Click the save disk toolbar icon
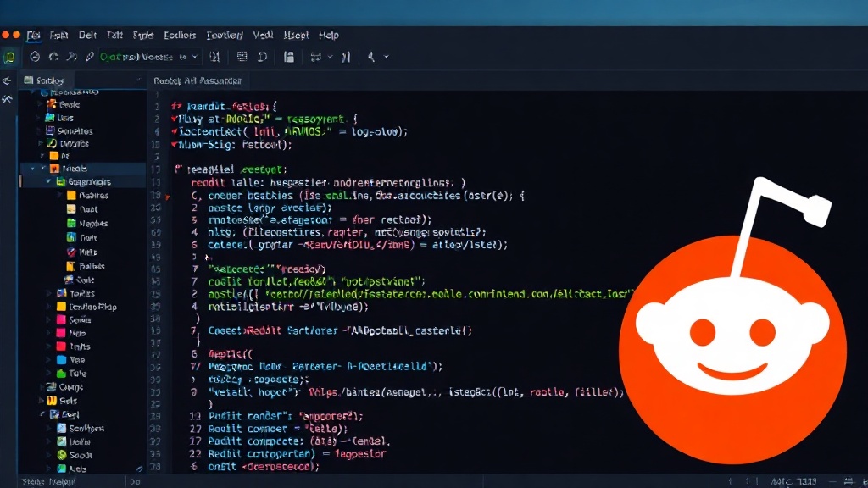This screenshot has height=488, width=868. point(288,57)
